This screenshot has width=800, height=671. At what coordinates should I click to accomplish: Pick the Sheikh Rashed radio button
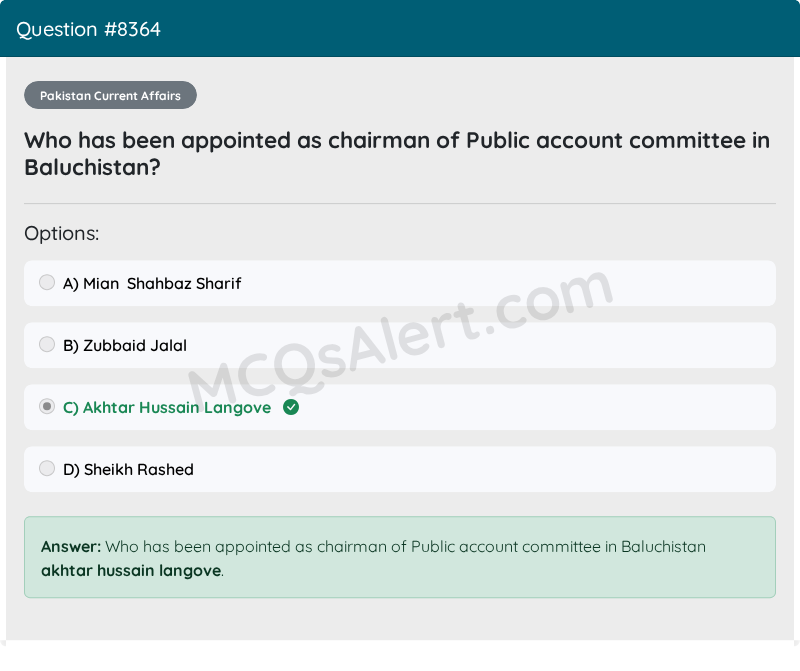coord(47,468)
